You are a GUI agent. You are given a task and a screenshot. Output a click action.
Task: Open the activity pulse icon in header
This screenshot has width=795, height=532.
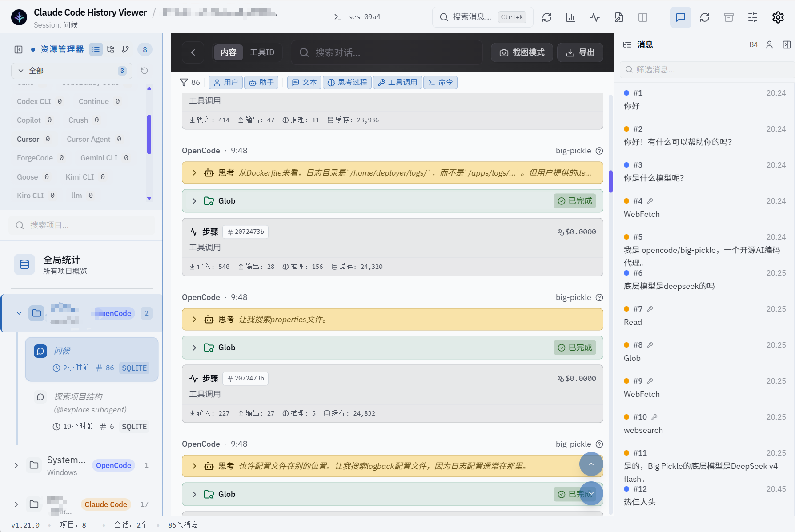point(595,17)
